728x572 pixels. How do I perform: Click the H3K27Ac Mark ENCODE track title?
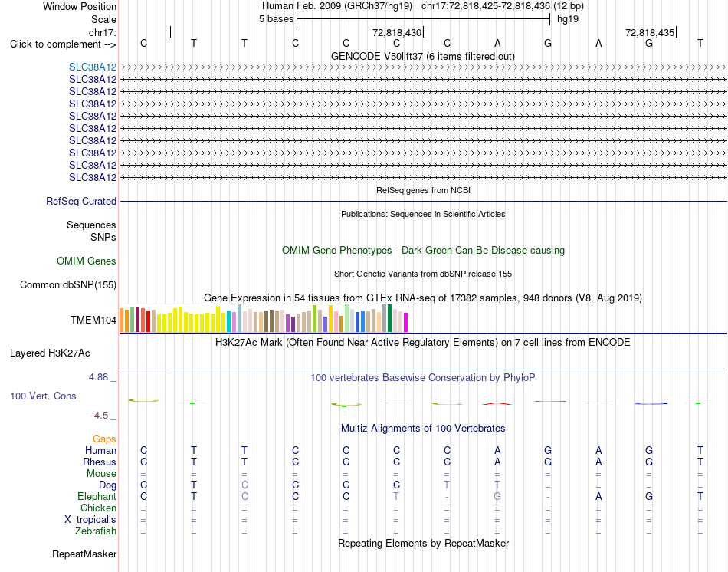[x=423, y=343]
